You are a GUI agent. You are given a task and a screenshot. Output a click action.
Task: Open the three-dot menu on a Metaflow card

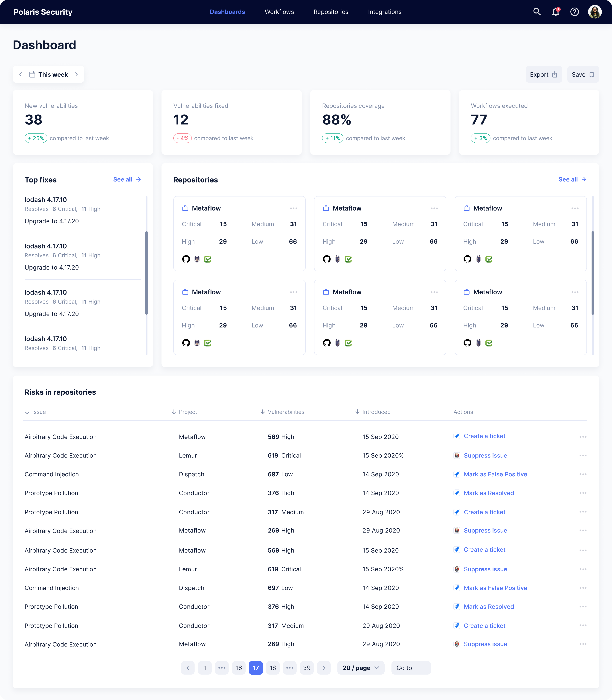[x=294, y=208]
